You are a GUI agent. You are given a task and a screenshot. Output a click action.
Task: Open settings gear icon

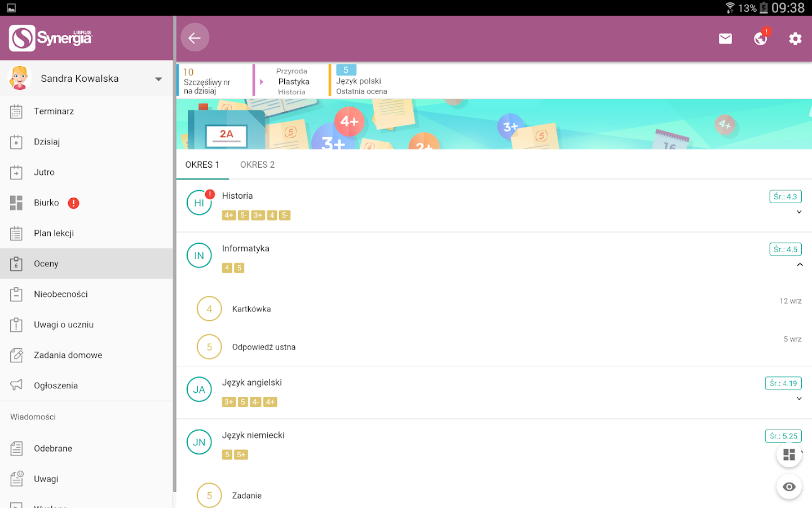(x=795, y=38)
